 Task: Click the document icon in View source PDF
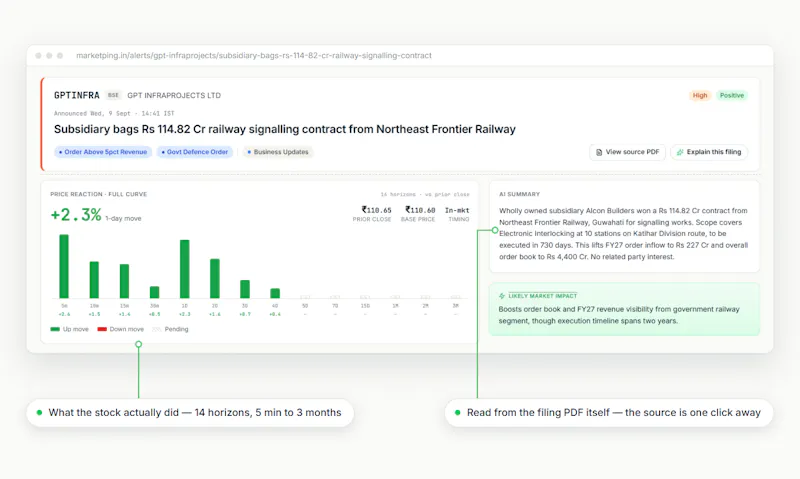[x=599, y=152]
